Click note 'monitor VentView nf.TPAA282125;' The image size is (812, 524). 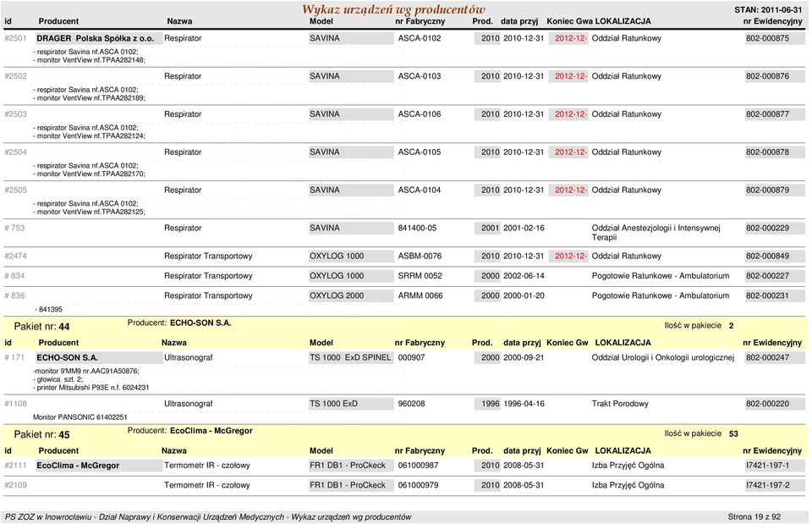tap(91, 212)
